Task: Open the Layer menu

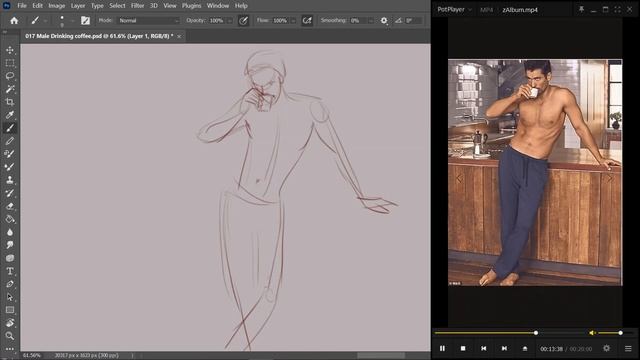Action: 78,6
